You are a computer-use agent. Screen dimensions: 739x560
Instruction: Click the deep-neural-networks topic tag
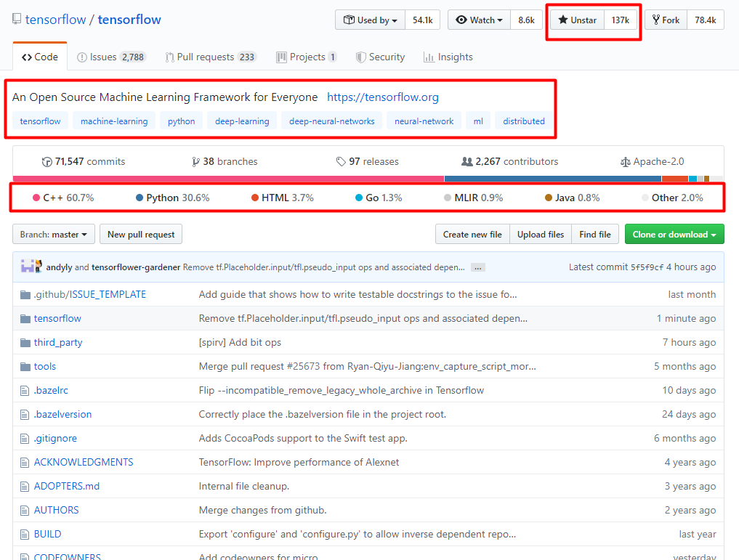pyautogui.click(x=332, y=121)
